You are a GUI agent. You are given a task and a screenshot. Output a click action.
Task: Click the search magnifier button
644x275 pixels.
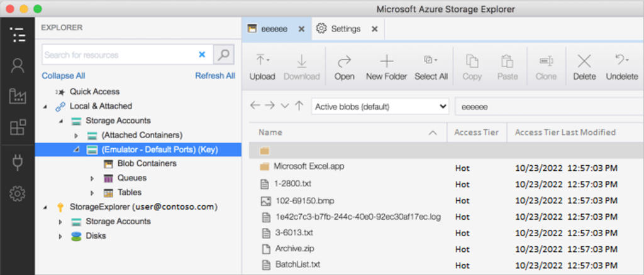tap(223, 55)
